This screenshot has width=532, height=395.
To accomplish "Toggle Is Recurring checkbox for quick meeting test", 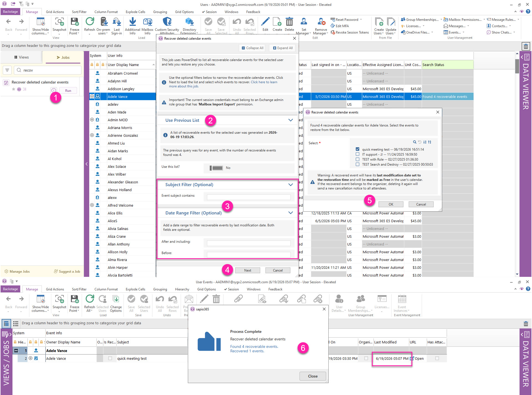I will (x=110, y=358).
